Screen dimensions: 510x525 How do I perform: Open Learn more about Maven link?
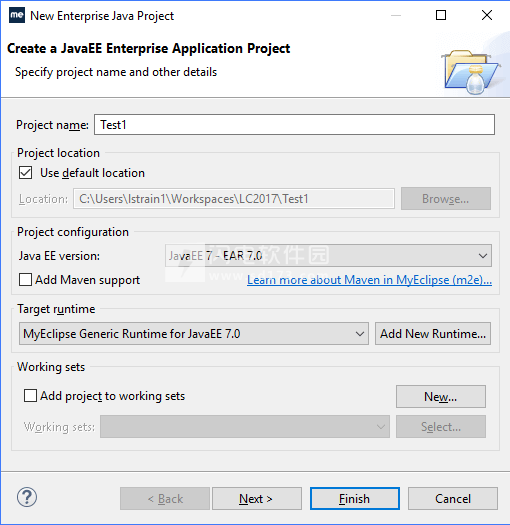point(369,280)
